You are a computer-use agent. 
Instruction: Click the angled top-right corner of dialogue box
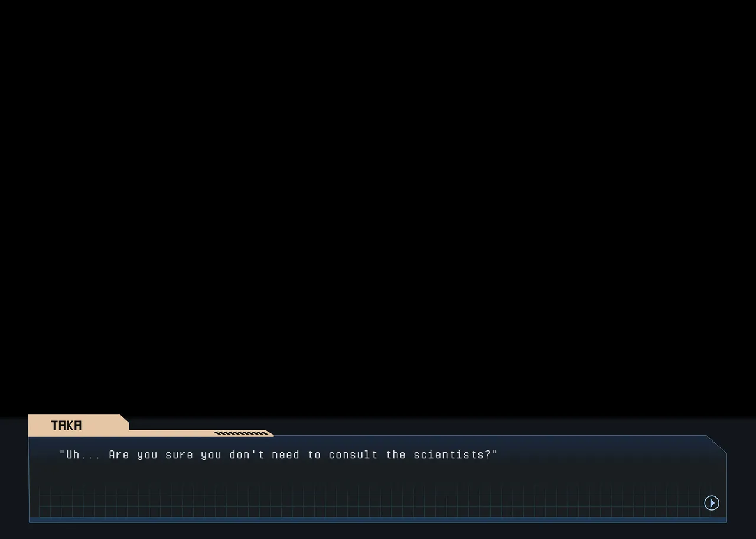(716, 444)
